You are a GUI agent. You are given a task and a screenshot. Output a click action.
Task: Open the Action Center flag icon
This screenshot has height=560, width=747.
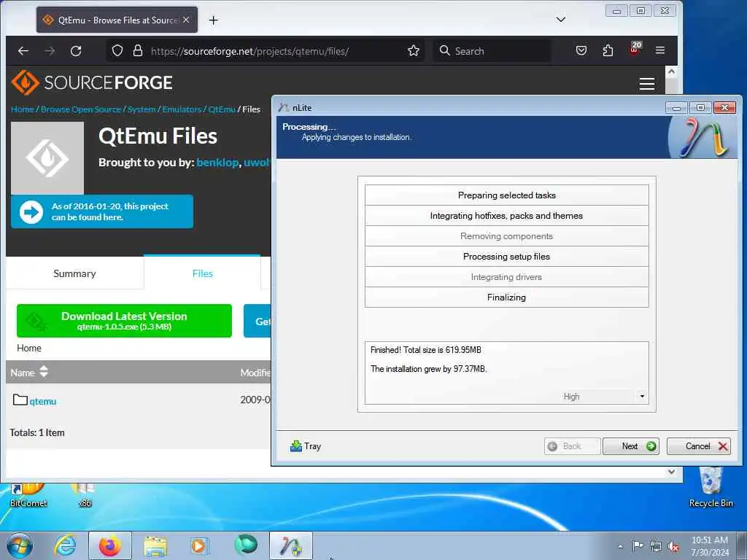(x=638, y=545)
